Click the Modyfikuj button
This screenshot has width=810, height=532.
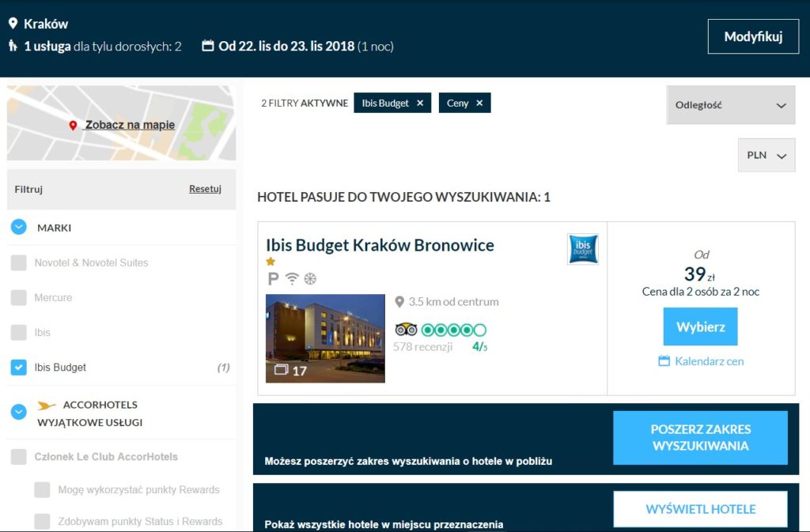point(753,36)
